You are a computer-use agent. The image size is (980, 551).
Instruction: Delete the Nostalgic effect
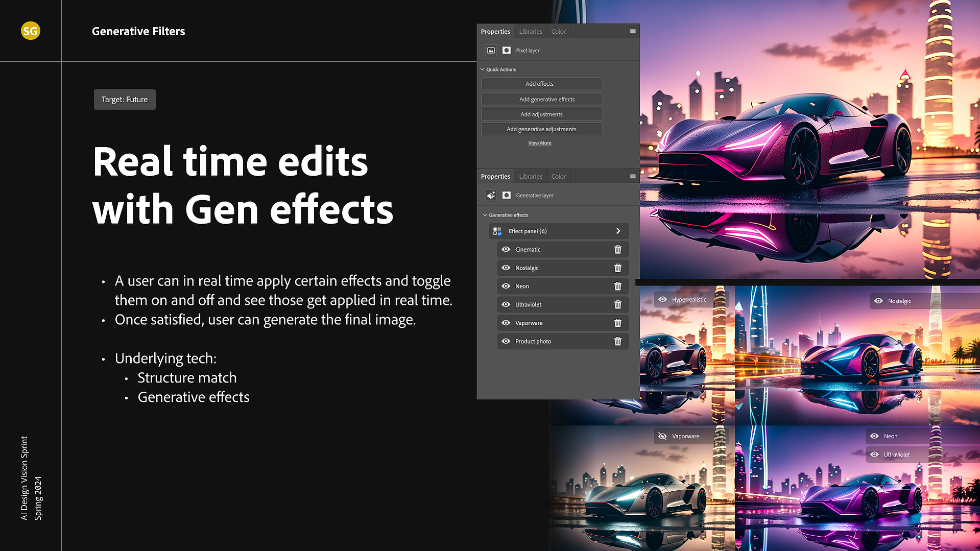tap(617, 268)
